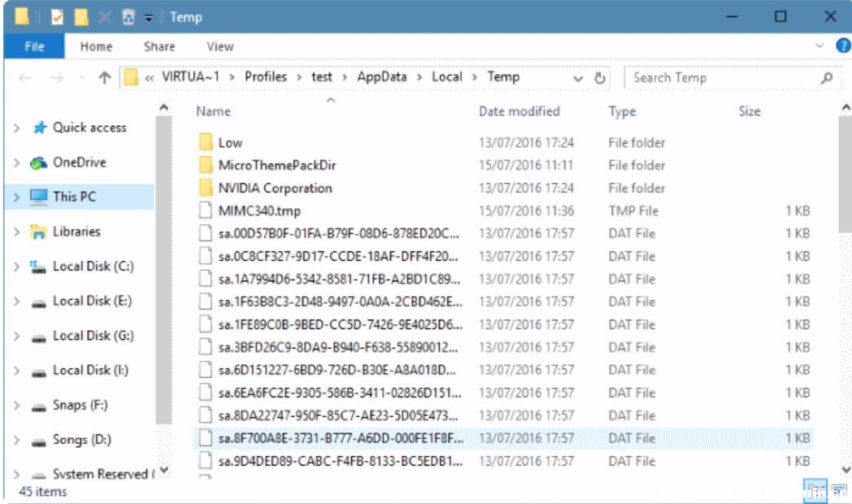Screen dimensions: 852x504
Task: Click the Properties icon in the quick access toolbar
Action: point(57,17)
